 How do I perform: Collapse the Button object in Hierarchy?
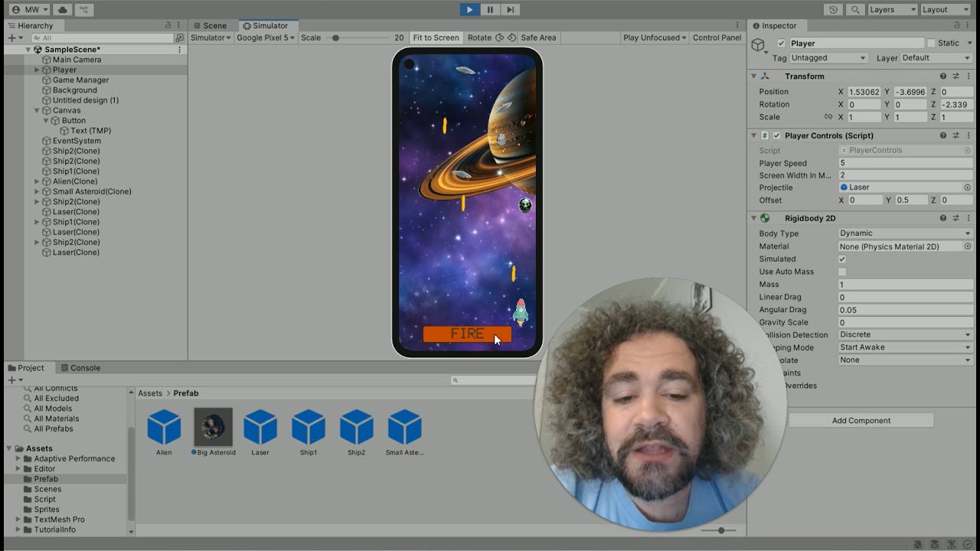click(46, 120)
